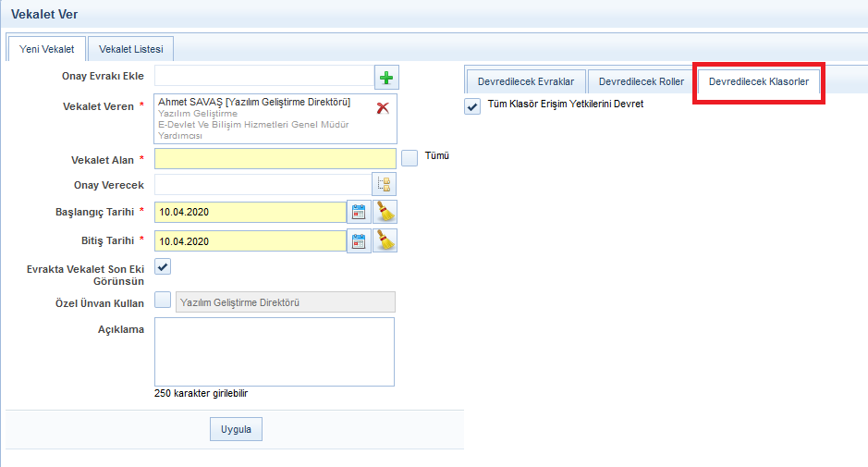Screen dimensions: 868x467
Task: Select the Devredilecek Klasorler tab
Action: click(x=758, y=81)
